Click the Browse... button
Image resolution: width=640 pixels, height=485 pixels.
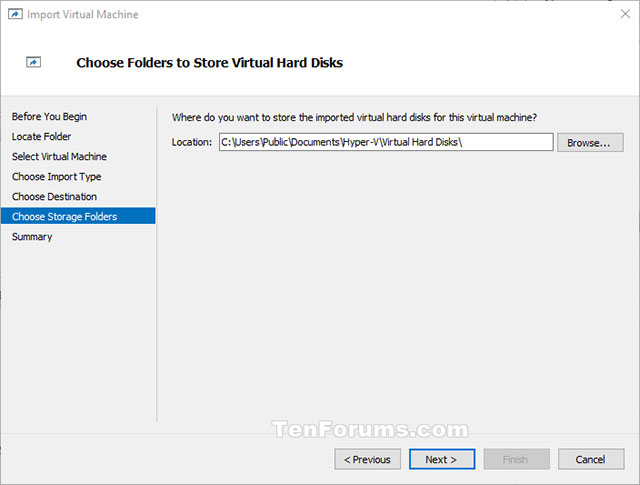pyautogui.click(x=590, y=142)
